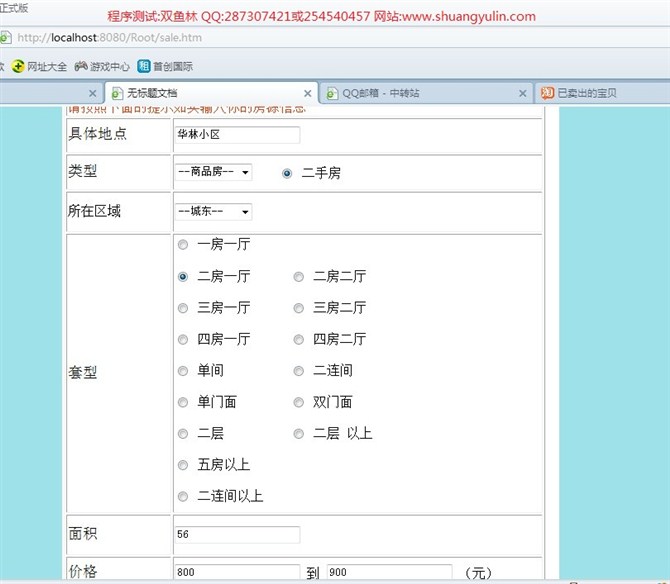Image resolution: width=670 pixels, height=584 pixels.
Task: Select 二层 以上 option
Action: [299, 434]
